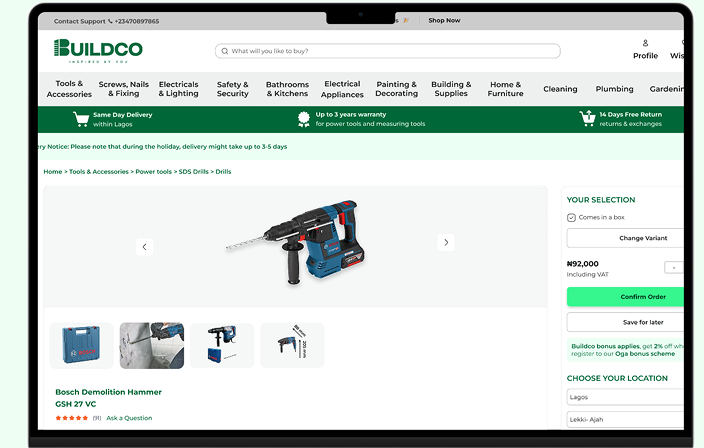Show previous product image with left arrow
The image size is (704, 448).
144,246
